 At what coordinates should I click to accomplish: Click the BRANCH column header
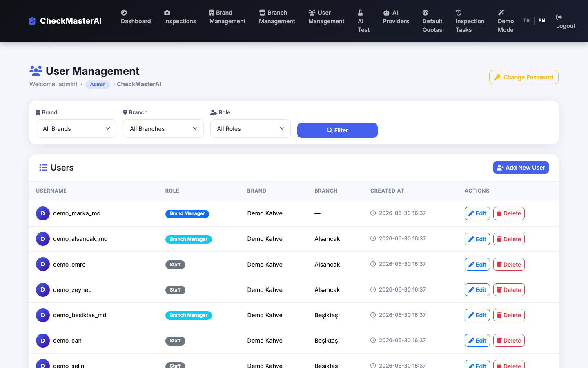point(326,191)
